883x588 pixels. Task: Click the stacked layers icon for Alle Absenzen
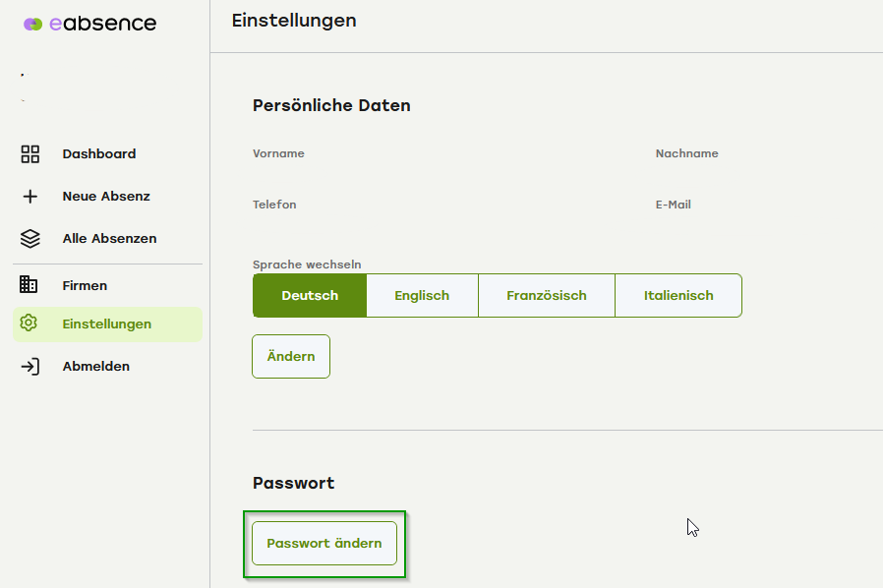coord(29,238)
